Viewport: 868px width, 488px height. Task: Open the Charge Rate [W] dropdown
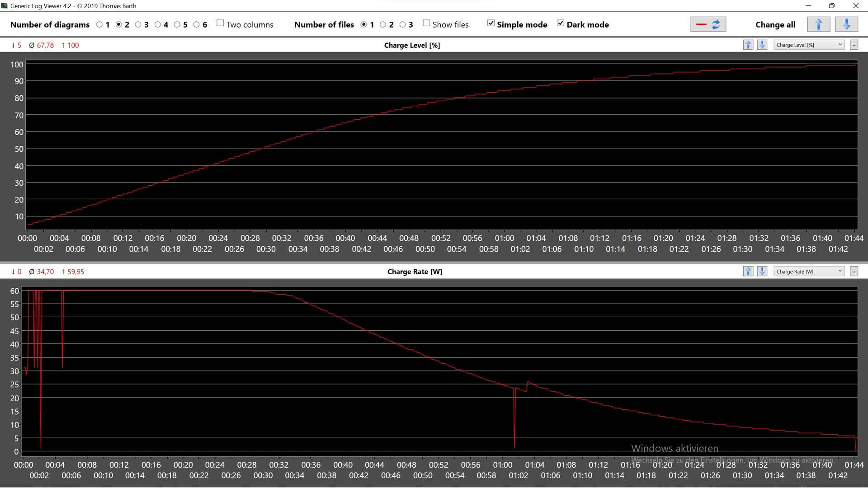(x=809, y=272)
